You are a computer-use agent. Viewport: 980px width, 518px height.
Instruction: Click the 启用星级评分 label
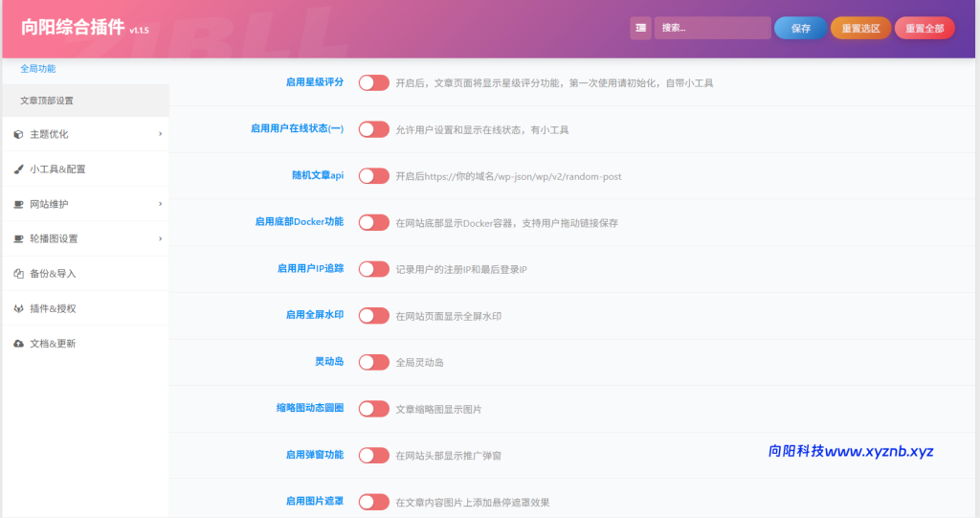[314, 82]
